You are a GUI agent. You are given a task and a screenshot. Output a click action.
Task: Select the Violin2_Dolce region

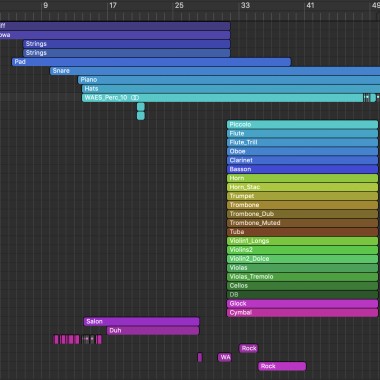click(302, 259)
